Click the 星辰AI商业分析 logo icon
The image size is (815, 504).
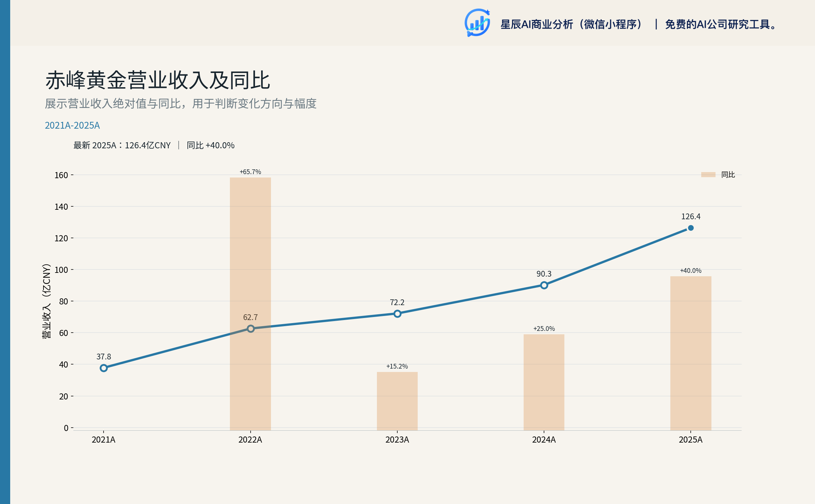pyautogui.click(x=477, y=23)
